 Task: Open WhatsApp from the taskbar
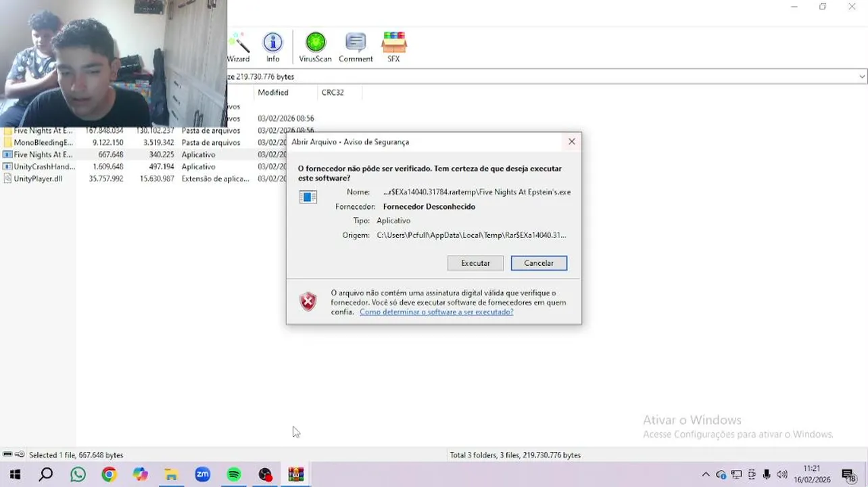78,475
